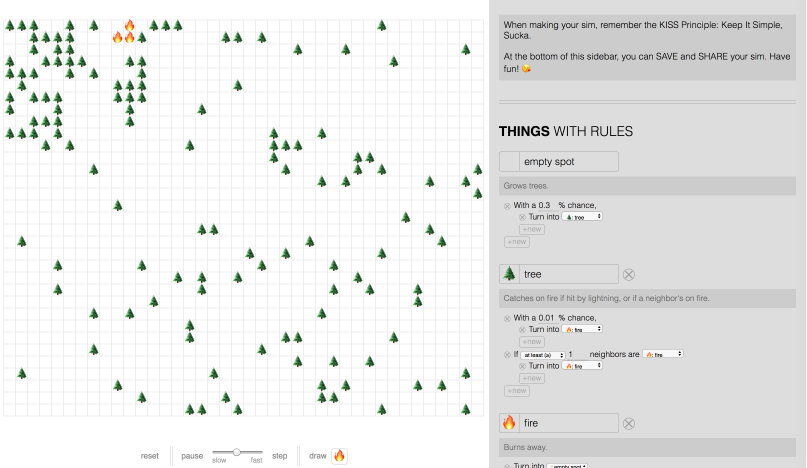Remove the 0.01% chance rule for tree

507,317
